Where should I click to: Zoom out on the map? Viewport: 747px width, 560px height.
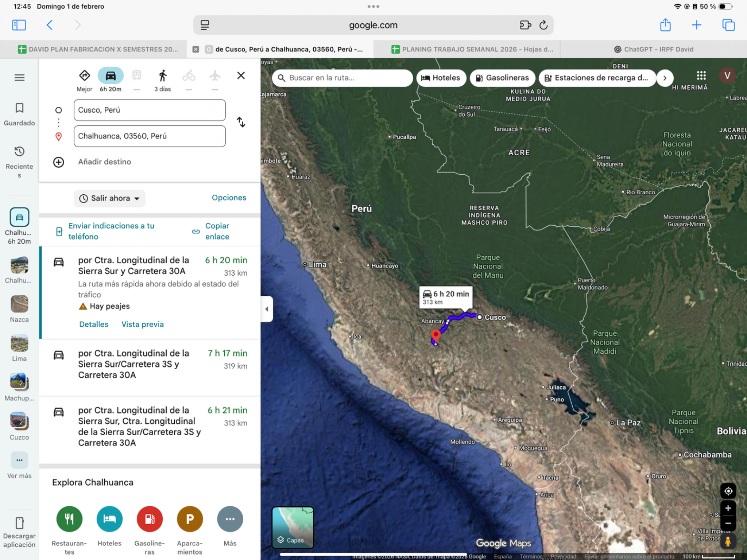coord(728,523)
